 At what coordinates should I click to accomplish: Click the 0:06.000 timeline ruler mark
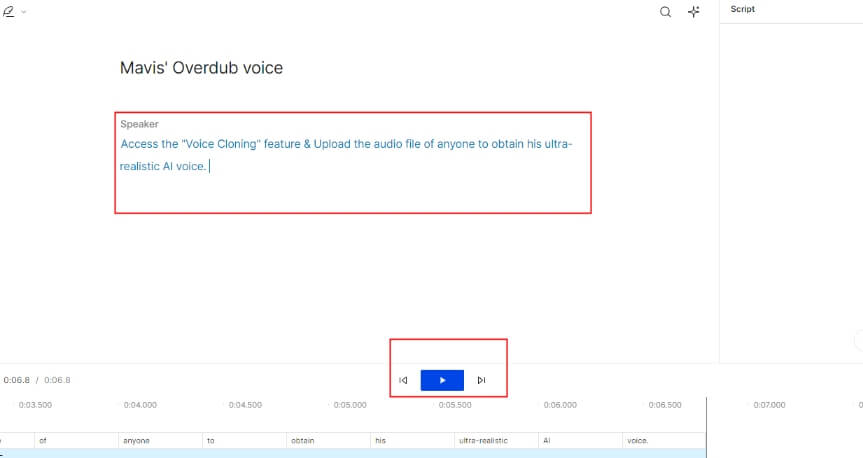(560, 405)
